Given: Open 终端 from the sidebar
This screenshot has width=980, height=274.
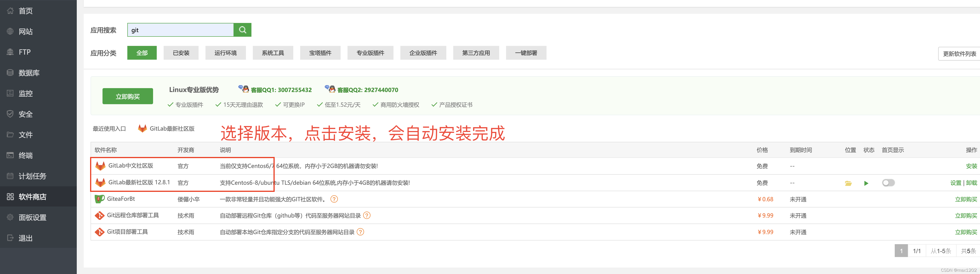Looking at the screenshot, I should pos(26,155).
